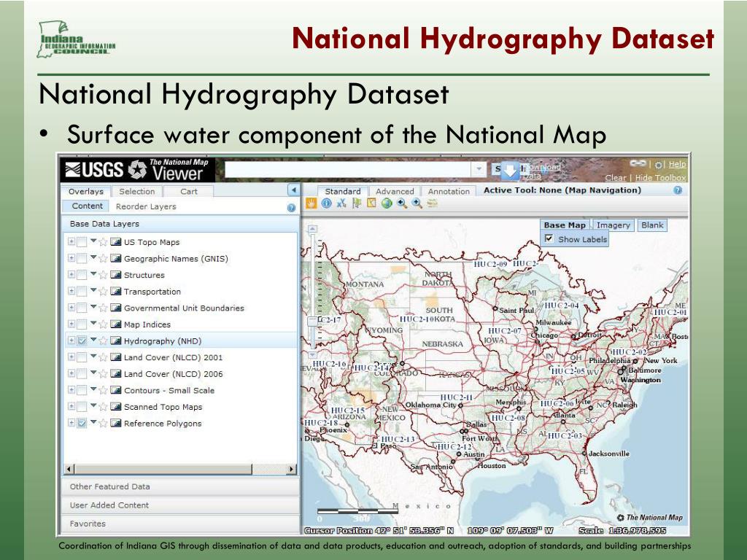Go to the previous zoom extent
The image size is (747, 560).
click(x=402, y=204)
